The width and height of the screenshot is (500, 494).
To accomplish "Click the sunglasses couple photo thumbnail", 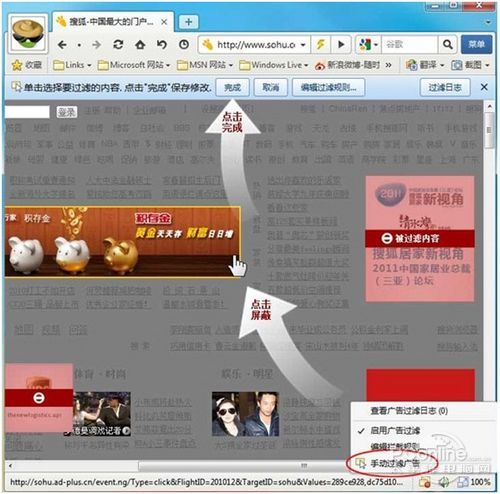I will click(x=245, y=414).
